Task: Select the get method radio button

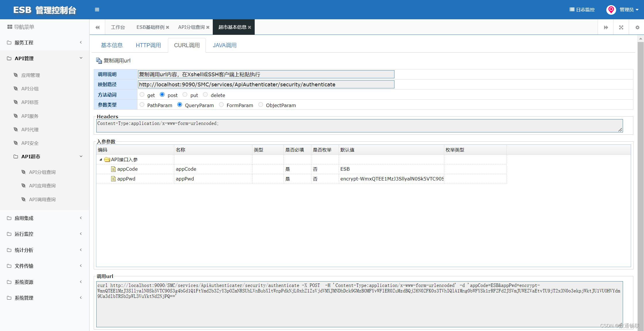Action: click(x=142, y=95)
